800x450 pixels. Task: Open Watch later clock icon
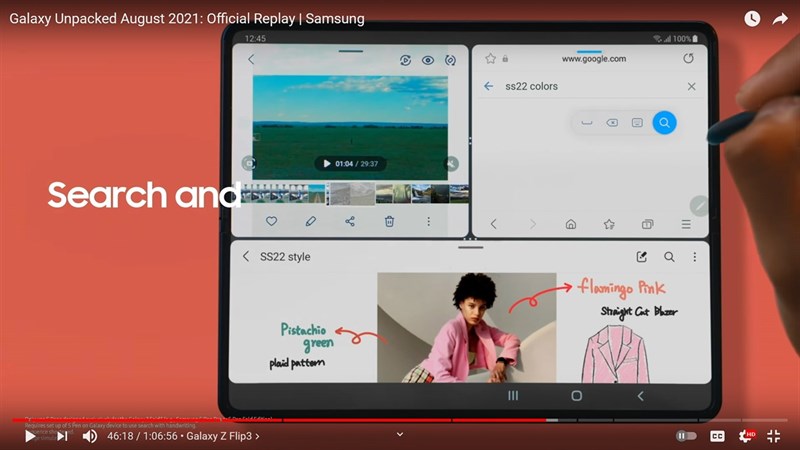point(752,19)
